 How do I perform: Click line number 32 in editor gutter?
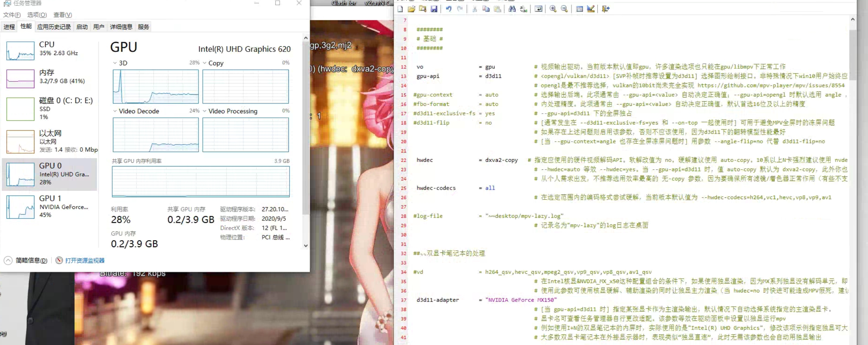[403, 253]
